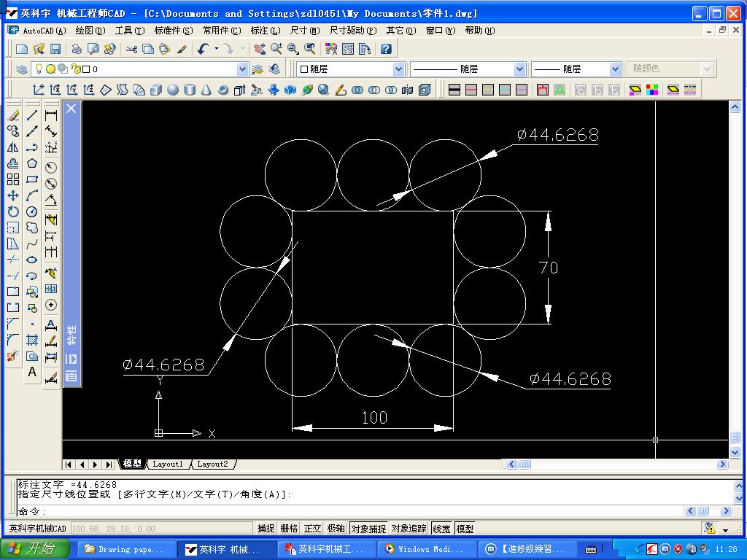This screenshot has width=747, height=560.
Task: Open the 随层 linetype dropdown
Action: pyautogui.click(x=519, y=69)
